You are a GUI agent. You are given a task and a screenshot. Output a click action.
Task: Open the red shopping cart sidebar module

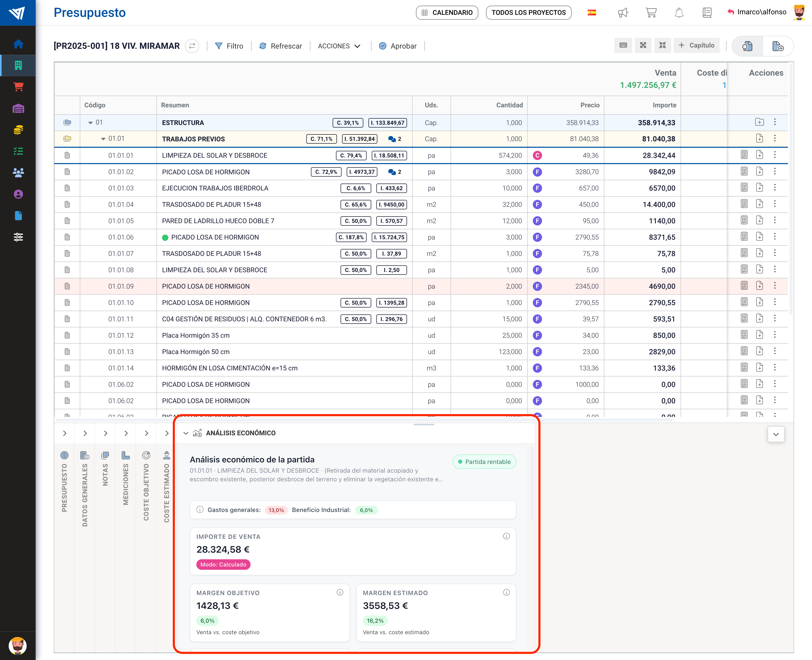click(x=18, y=87)
